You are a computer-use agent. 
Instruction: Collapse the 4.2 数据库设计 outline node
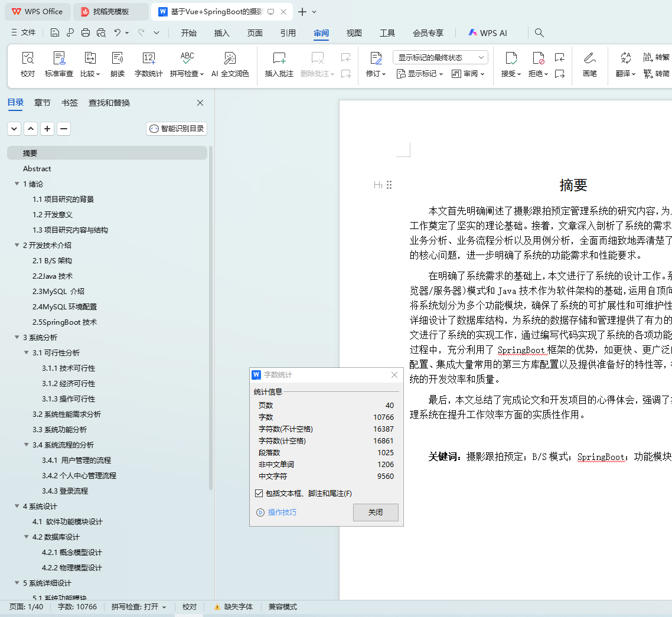click(x=27, y=537)
